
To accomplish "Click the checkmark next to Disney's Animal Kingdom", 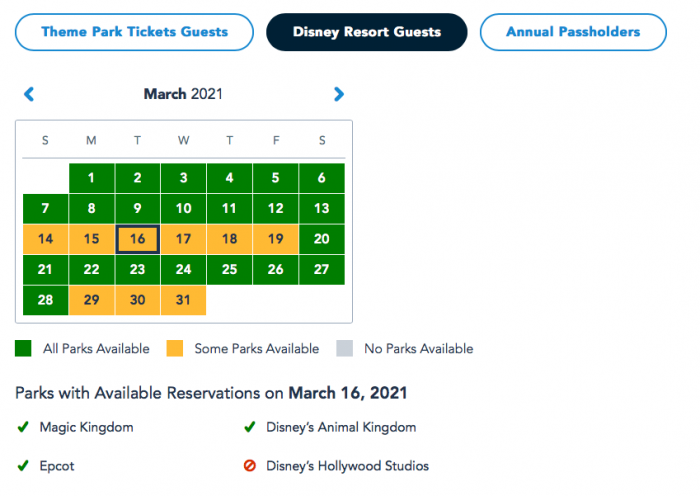I will 249,428.
